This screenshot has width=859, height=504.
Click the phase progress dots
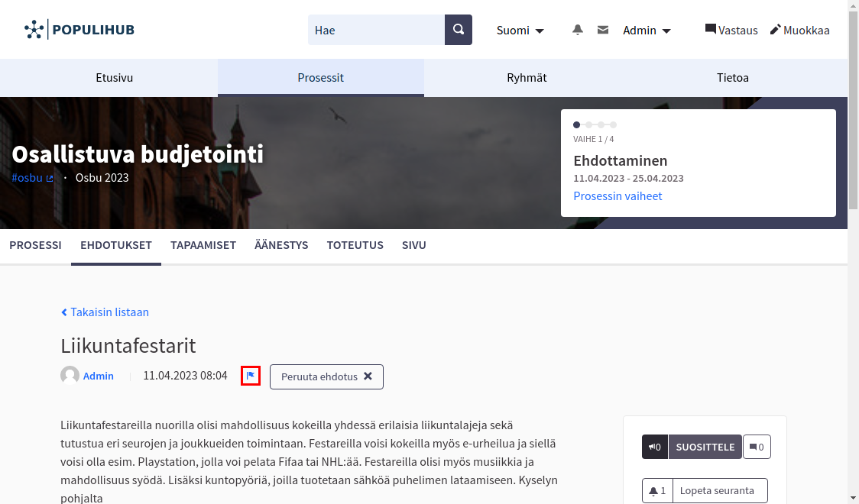coord(595,124)
